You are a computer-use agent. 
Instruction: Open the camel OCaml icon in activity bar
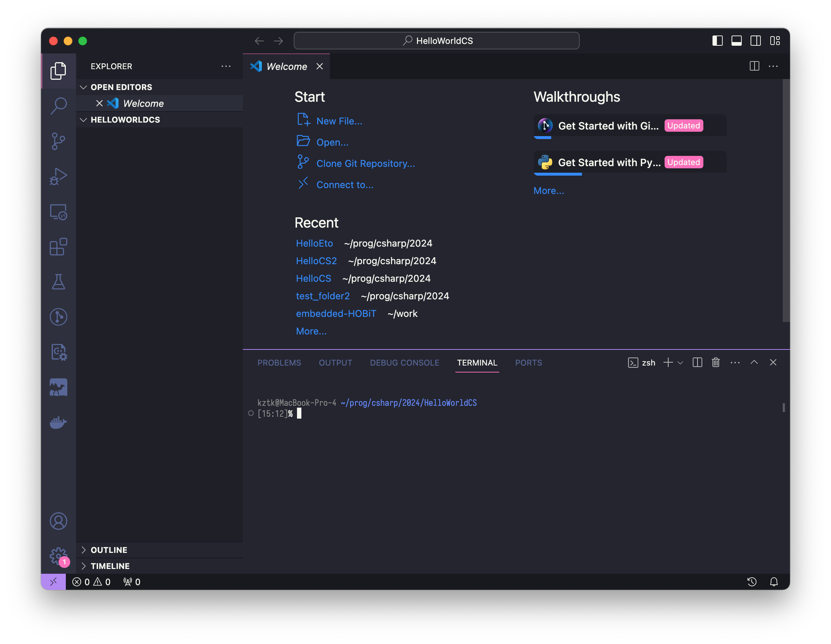pyautogui.click(x=58, y=387)
